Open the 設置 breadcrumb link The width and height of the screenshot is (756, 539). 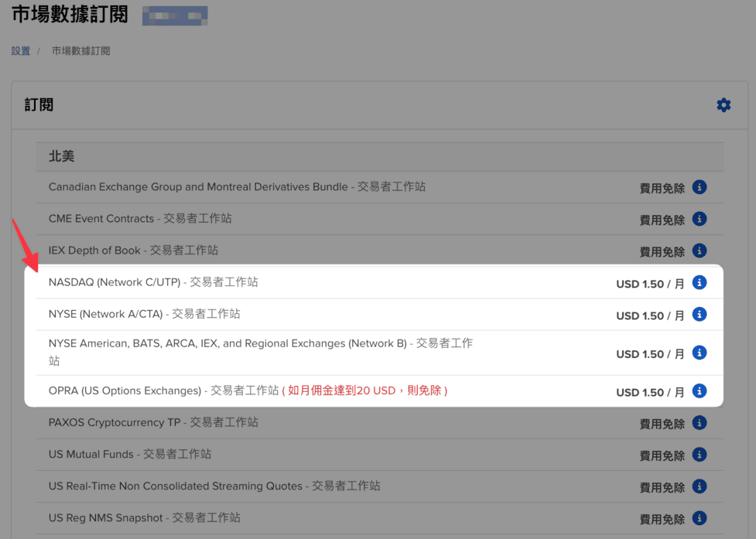(20, 50)
